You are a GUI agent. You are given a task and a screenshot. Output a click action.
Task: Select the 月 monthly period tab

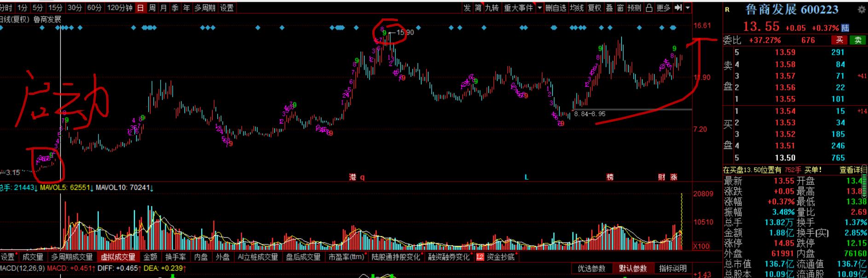[163, 8]
